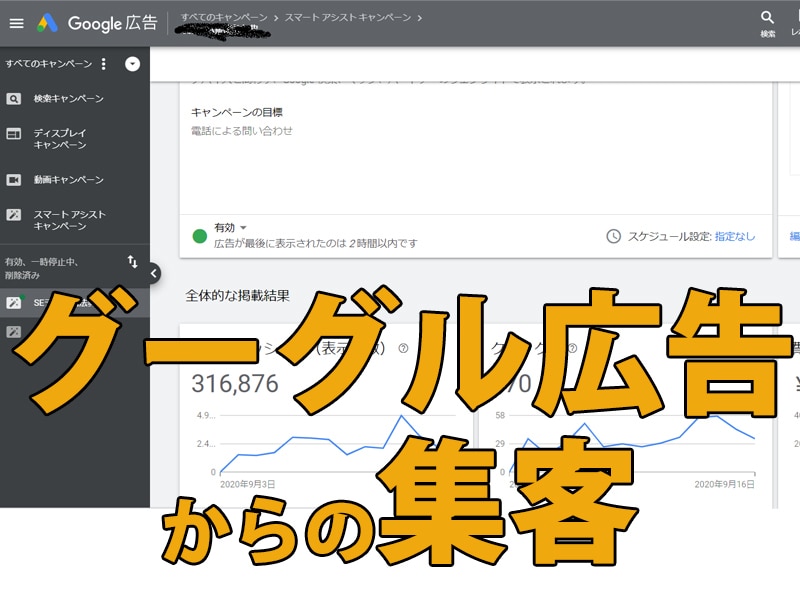The height and width of the screenshot is (600, 800).
Task: Toggle the sort arrows icon
Action: 132,262
